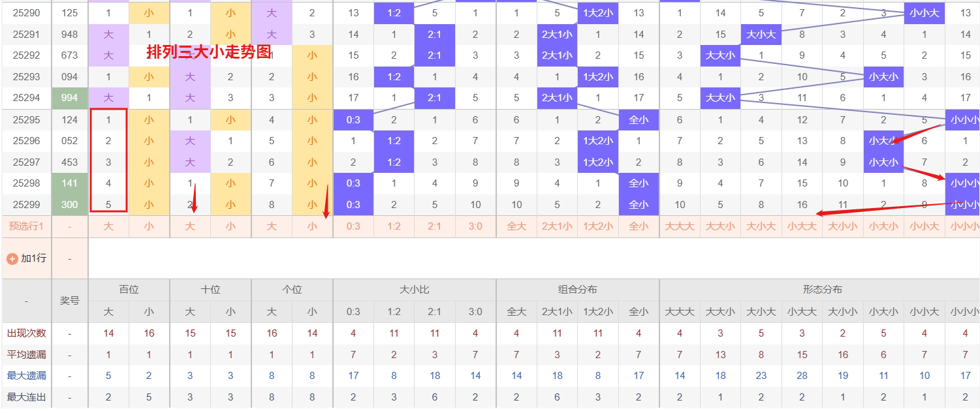Image resolution: width=980 pixels, height=409 pixels.
Task: Click the 出现次数 statistics row label
Action: pyautogui.click(x=27, y=333)
